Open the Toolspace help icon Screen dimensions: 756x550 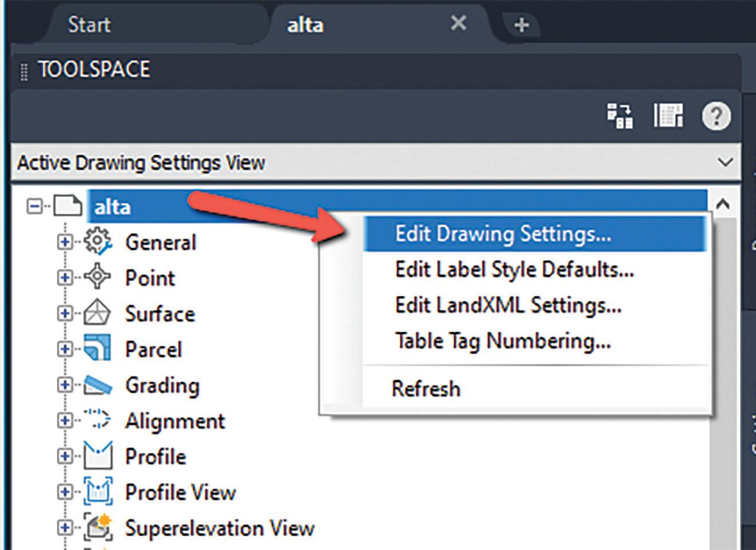point(716,116)
